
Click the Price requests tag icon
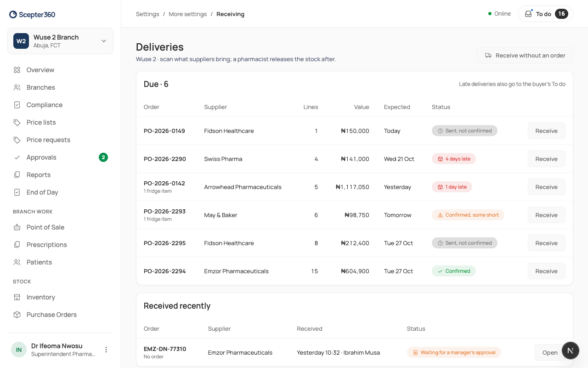pos(17,140)
